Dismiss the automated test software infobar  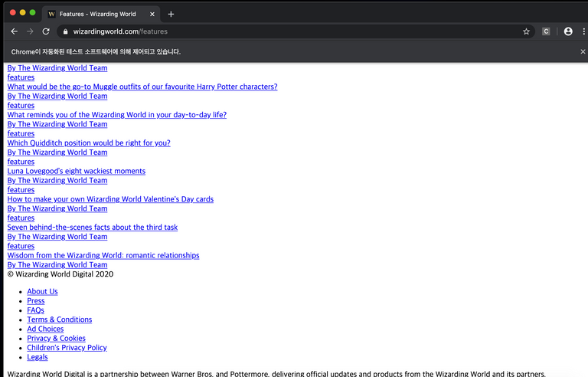pyautogui.click(x=583, y=51)
